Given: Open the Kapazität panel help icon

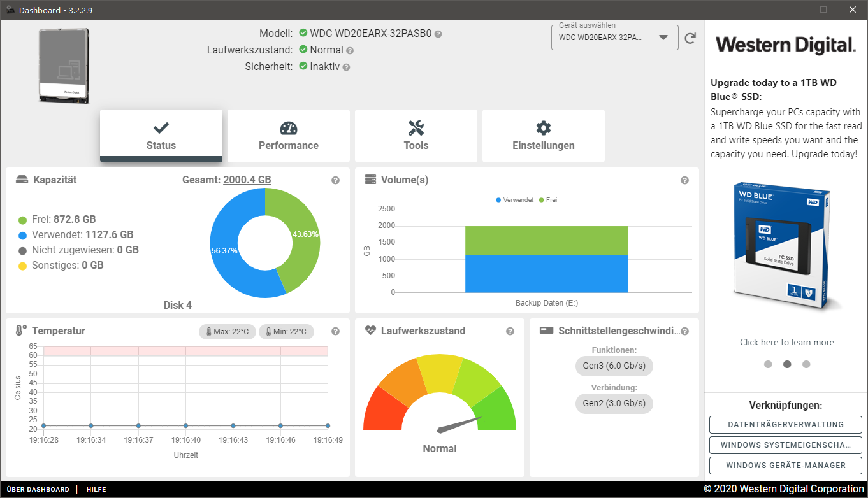Looking at the screenshot, I should coord(336,180).
